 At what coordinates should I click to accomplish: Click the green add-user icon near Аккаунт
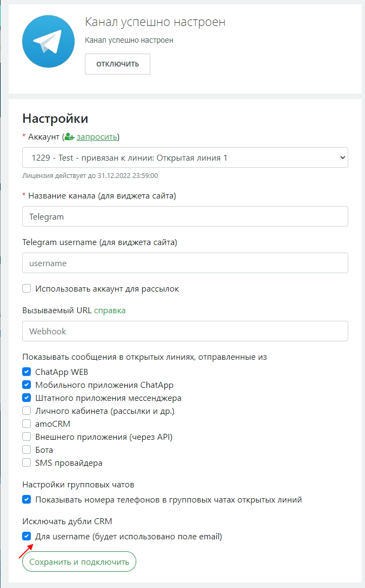[69, 137]
